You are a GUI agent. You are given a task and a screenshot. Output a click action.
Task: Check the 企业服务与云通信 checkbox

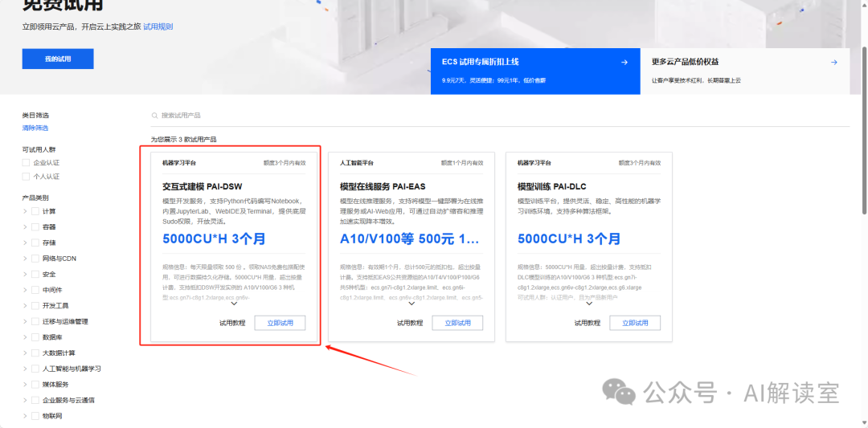35,401
